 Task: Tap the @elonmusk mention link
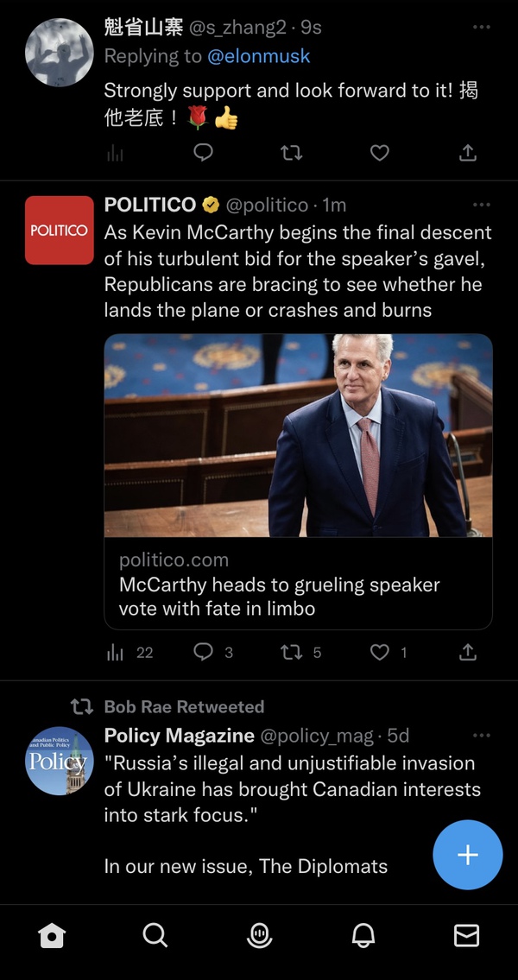coord(258,57)
